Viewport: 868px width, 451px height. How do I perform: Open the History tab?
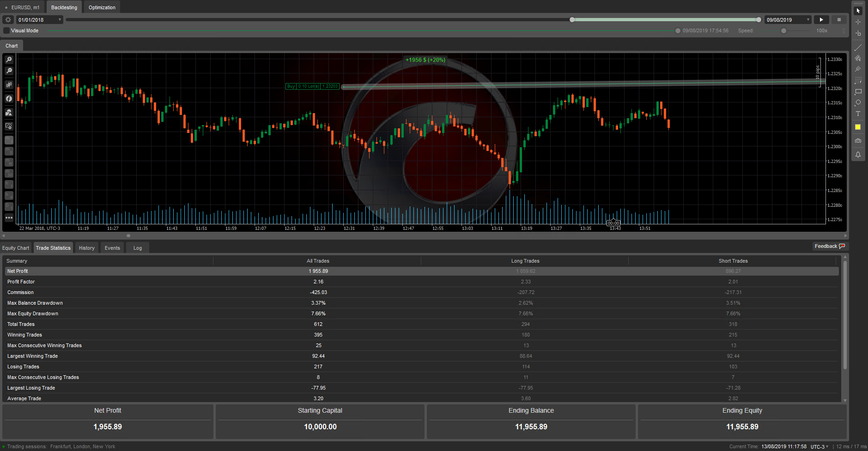[87, 248]
